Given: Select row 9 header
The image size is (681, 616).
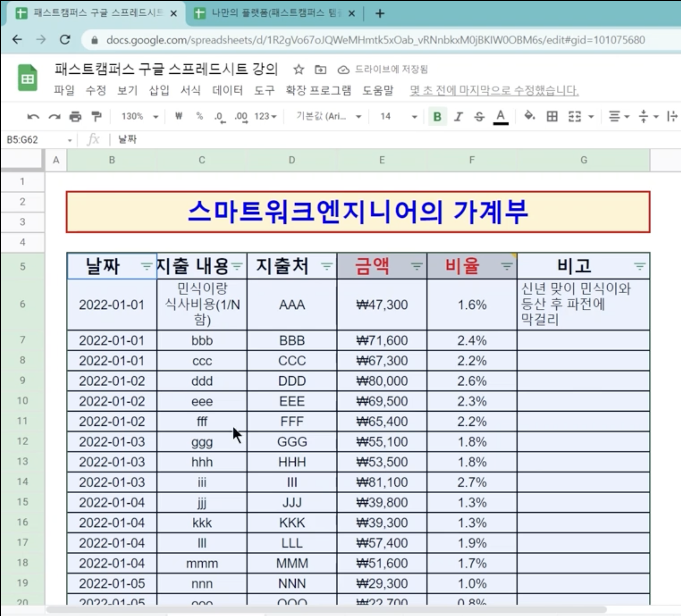Looking at the screenshot, I should coord(22,381).
